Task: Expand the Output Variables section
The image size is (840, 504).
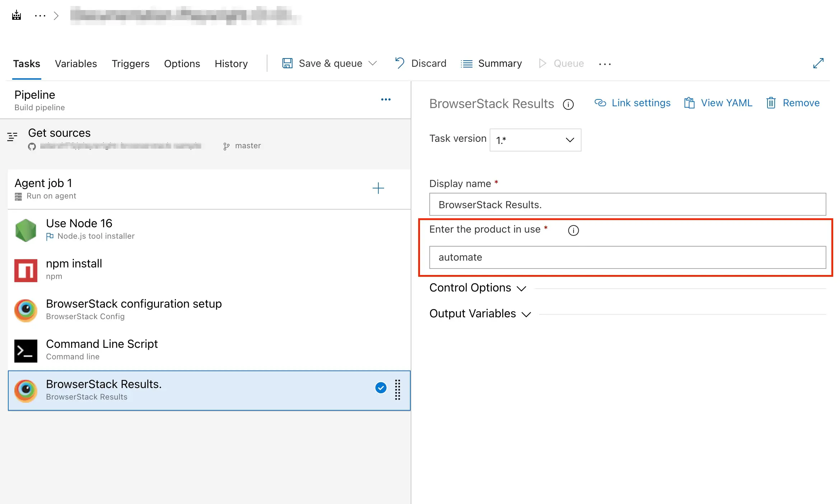Action: tap(480, 314)
